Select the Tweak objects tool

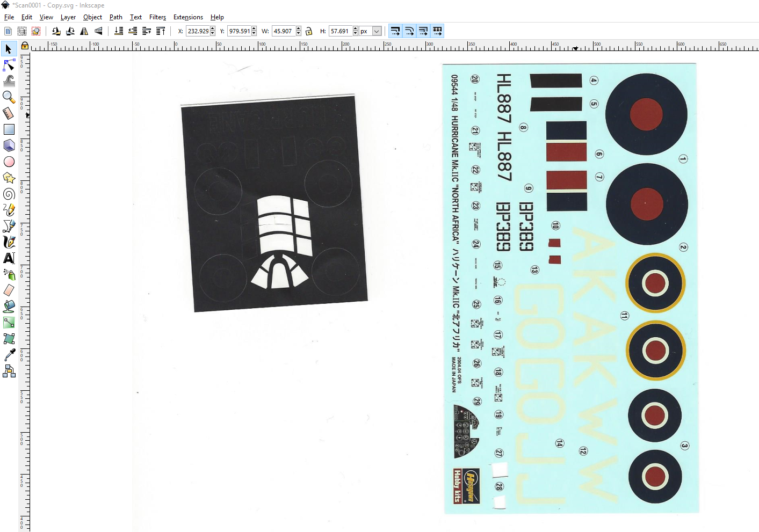pos(9,81)
